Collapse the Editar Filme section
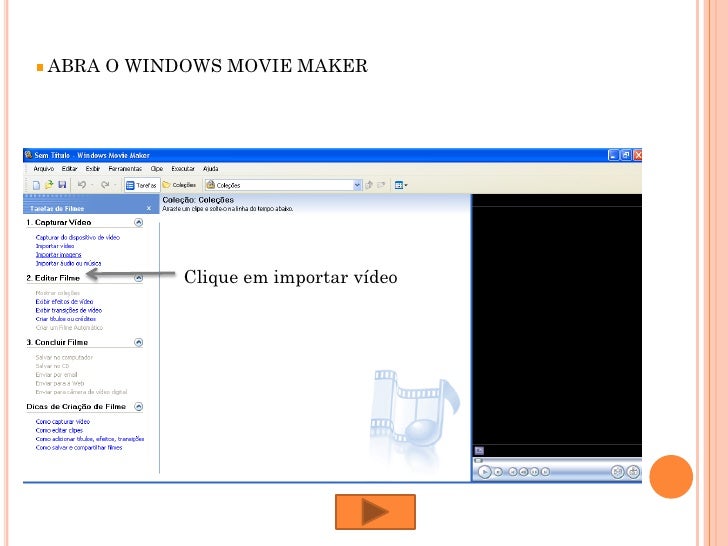 coord(138,278)
